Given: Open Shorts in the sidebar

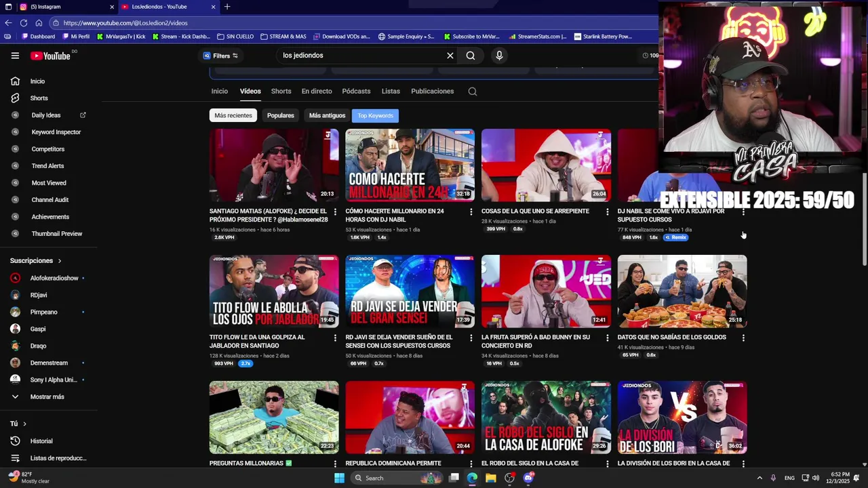Looking at the screenshot, I should (x=39, y=98).
